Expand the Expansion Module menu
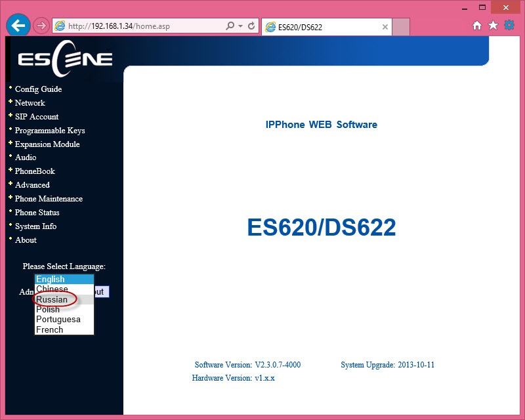525x420 pixels. pos(47,144)
